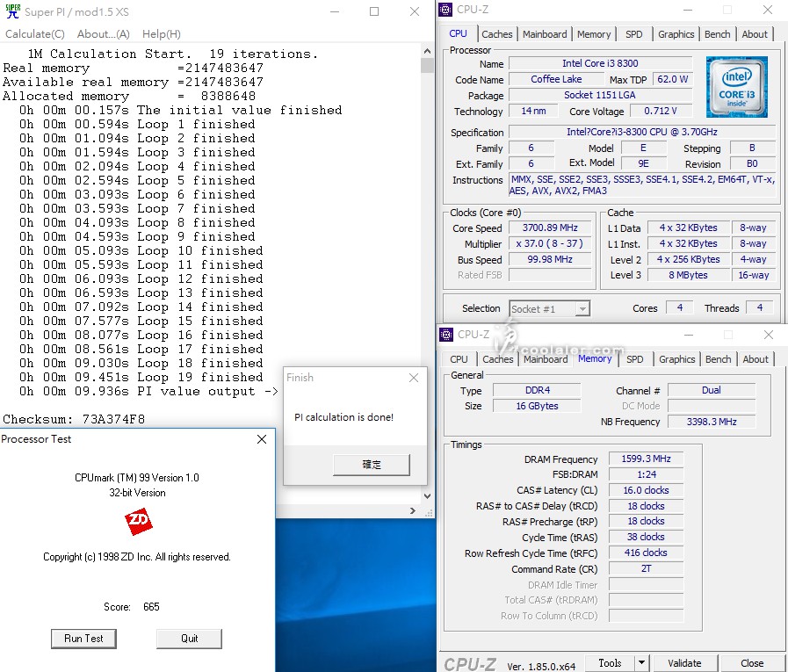
Task: Minimize the Super PI window
Action: point(336,11)
